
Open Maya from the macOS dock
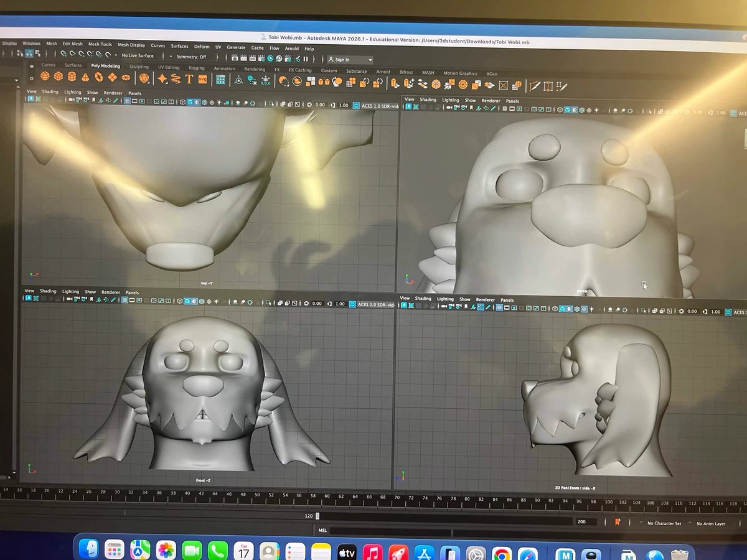(x=565, y=553)
